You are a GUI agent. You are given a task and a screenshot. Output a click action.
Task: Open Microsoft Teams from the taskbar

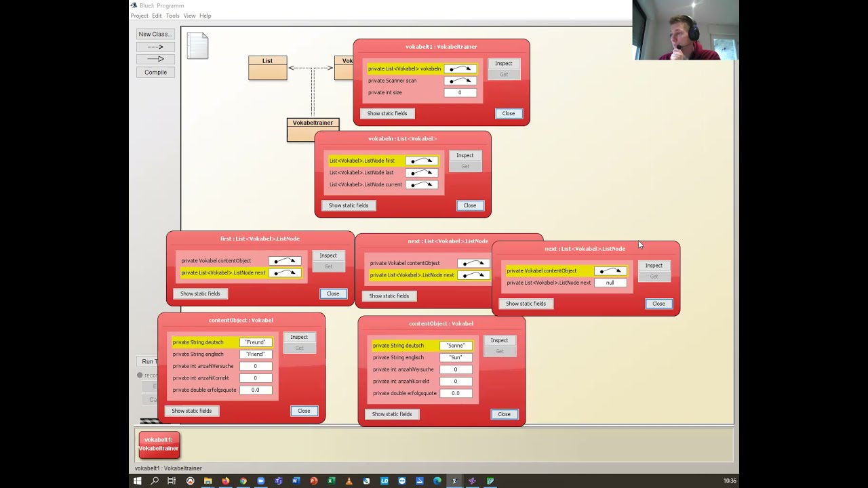pos(278,481)
